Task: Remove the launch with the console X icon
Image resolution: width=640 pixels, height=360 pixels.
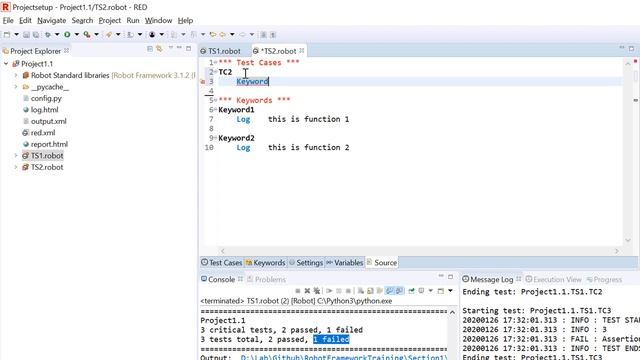Action: coord(307,291)
